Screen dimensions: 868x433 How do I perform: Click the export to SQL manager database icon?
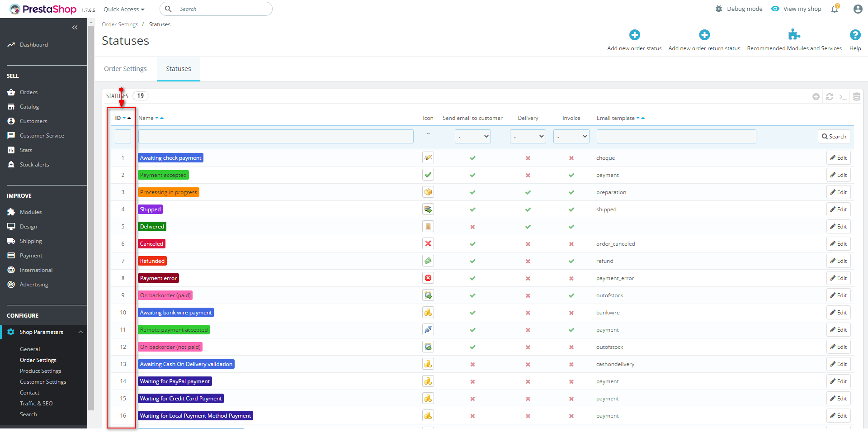856,96
